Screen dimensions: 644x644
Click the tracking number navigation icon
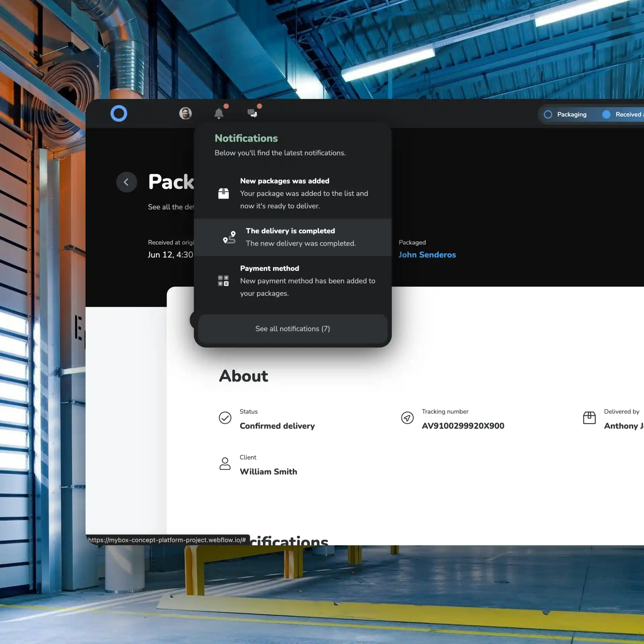(x=407, y=418)
